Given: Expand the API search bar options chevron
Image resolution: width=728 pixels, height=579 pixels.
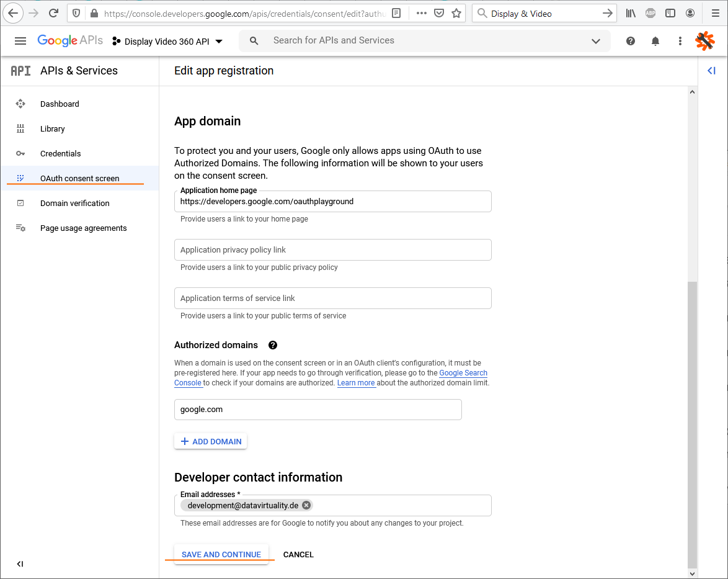Looking at the screenshot, I should [x=595, y=40].
